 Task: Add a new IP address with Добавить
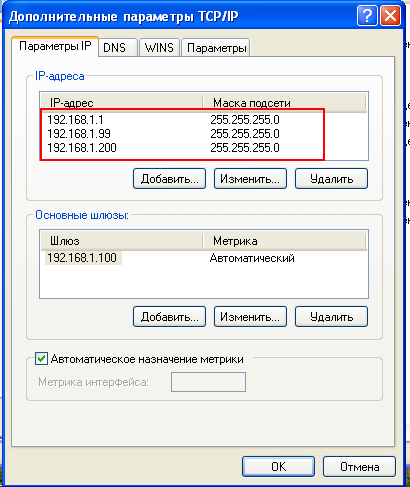169,179
